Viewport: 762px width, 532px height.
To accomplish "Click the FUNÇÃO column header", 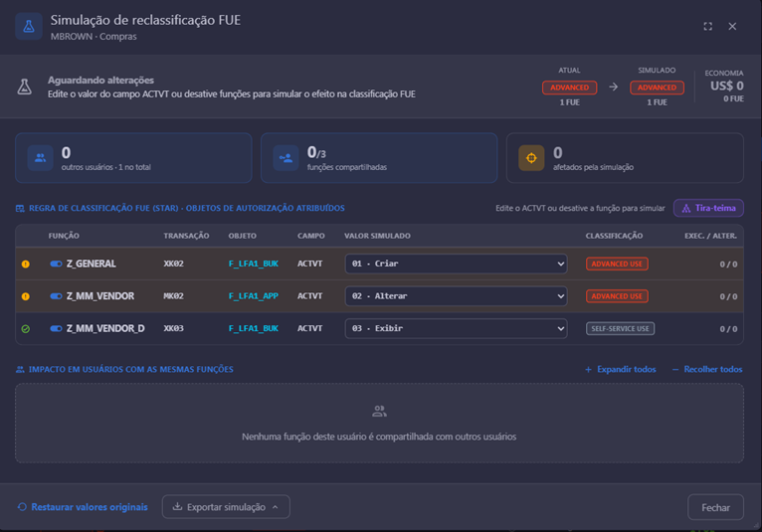I will coord(64,236).
